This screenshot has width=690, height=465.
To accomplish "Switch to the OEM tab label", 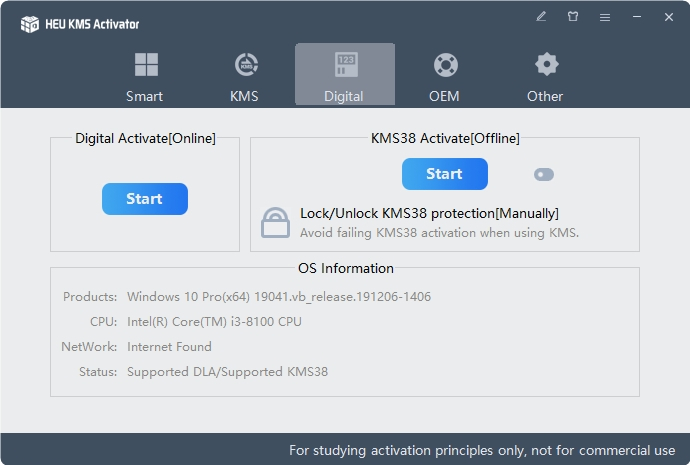I will tap(444, 96).
